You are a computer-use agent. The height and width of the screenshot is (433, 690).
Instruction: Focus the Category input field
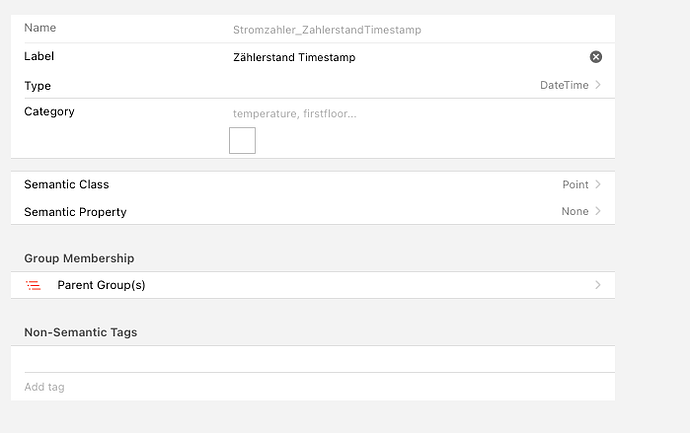click(x=400, y=113)
